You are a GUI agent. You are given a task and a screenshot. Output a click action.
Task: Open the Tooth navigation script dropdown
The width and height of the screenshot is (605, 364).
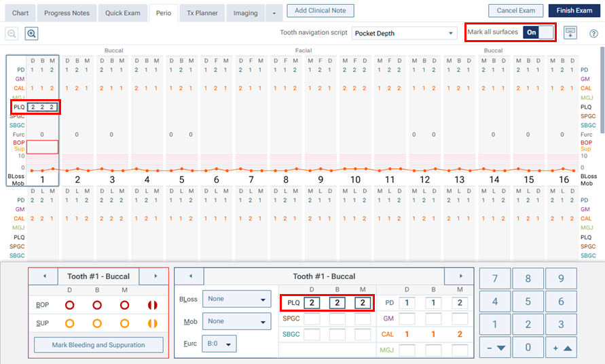(x=404, y=33)
